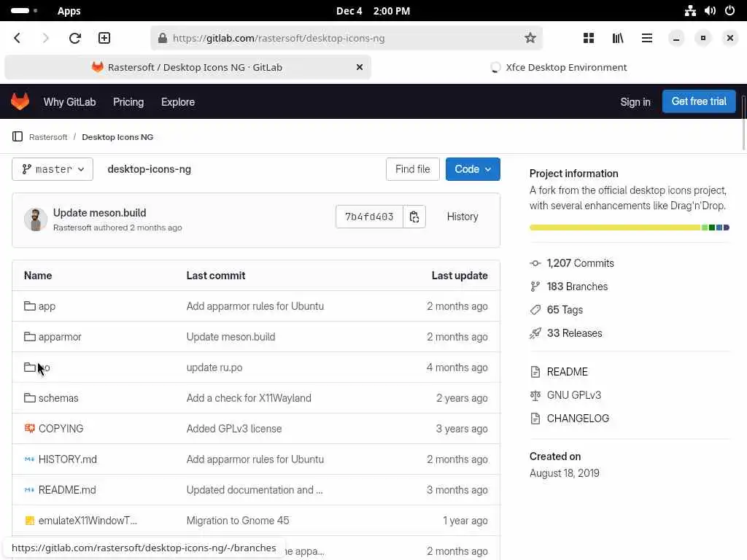Click the branch icon beside 183 Branches
The image size is (747, 560).
tap(535, 286)
